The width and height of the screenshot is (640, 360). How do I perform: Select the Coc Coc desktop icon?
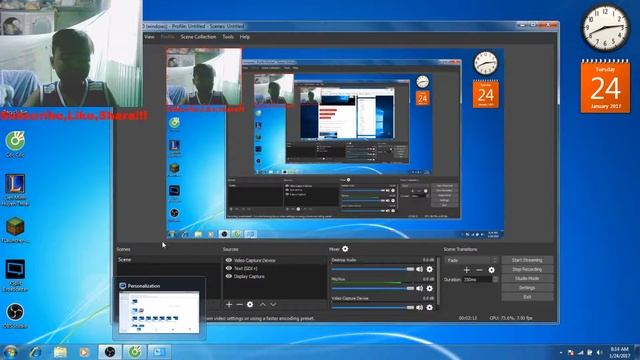[x=15, y=144]
